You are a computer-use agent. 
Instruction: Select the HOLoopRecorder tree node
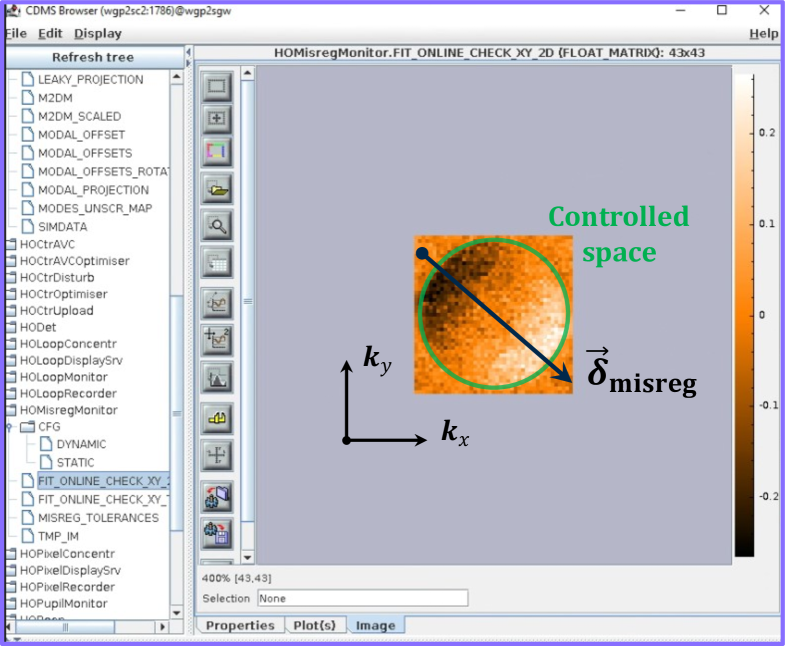point(68,393)
